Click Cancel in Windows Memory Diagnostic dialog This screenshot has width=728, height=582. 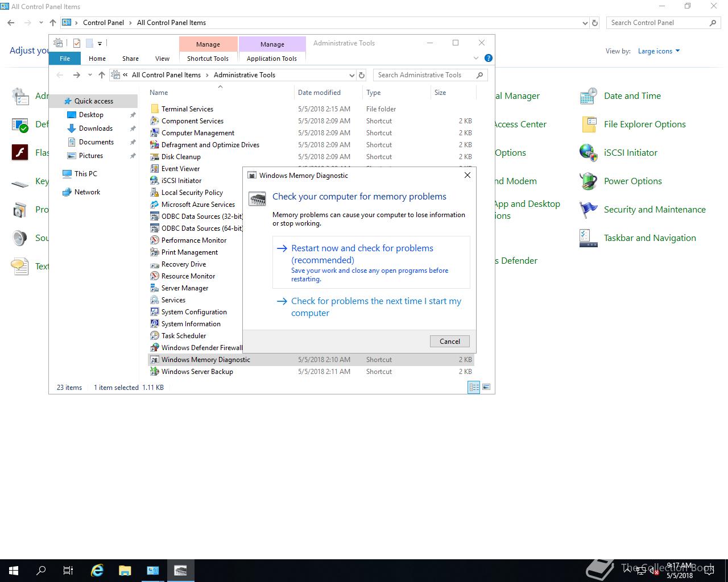pyautogui.click(x=450, y=342)
